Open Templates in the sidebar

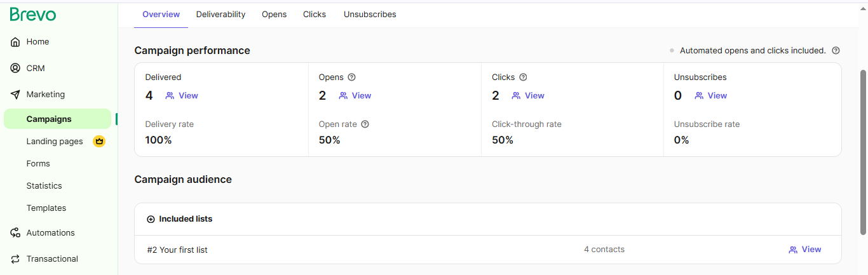[x=46, y=208]
